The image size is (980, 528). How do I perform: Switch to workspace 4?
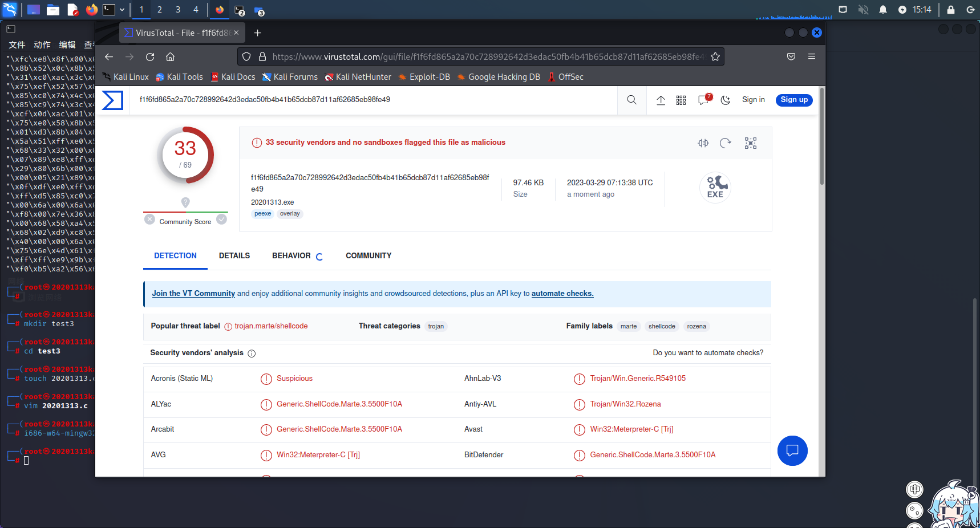pyautogui.click(x=196, y=10)
